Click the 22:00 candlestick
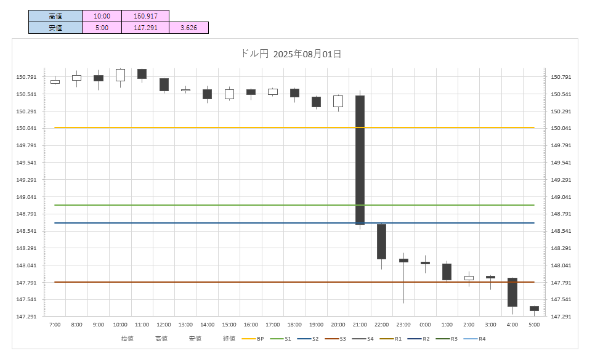 pos(381,241)
